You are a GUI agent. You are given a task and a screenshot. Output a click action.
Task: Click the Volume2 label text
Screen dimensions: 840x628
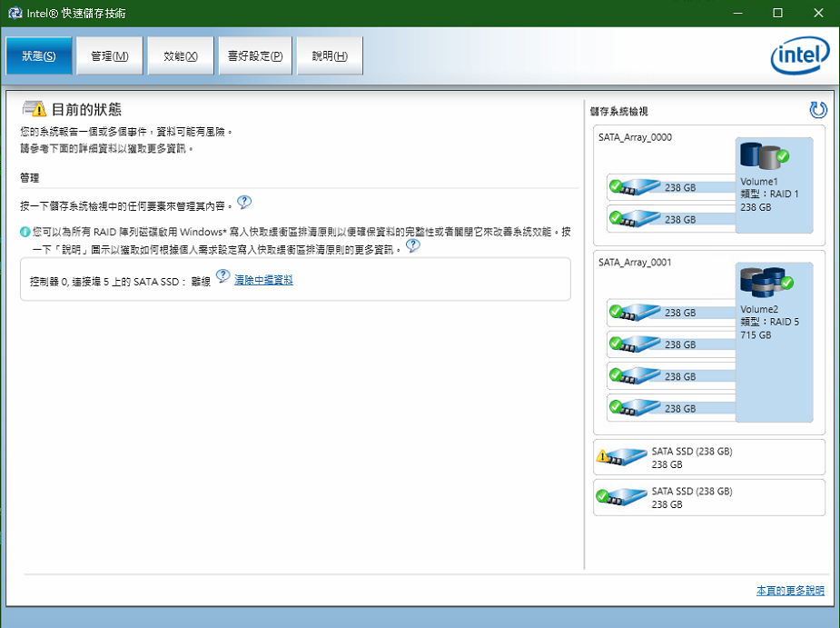(x=759, y=309)
